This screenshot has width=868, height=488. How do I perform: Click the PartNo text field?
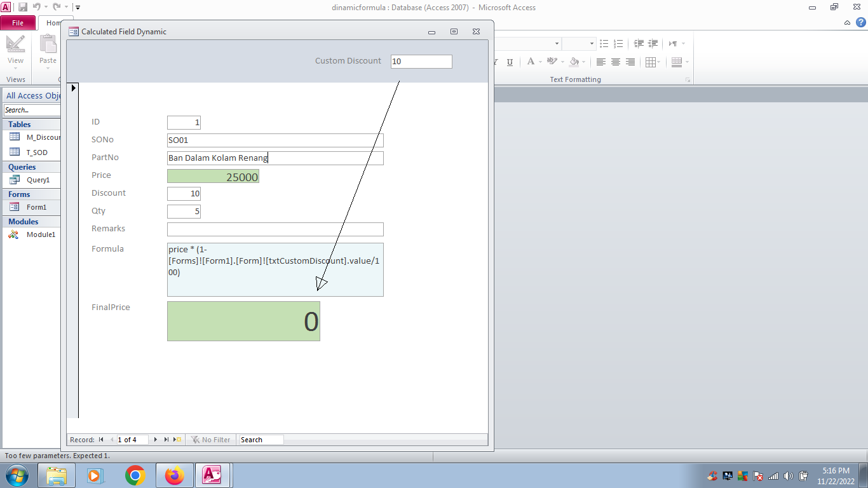[275, 158]
